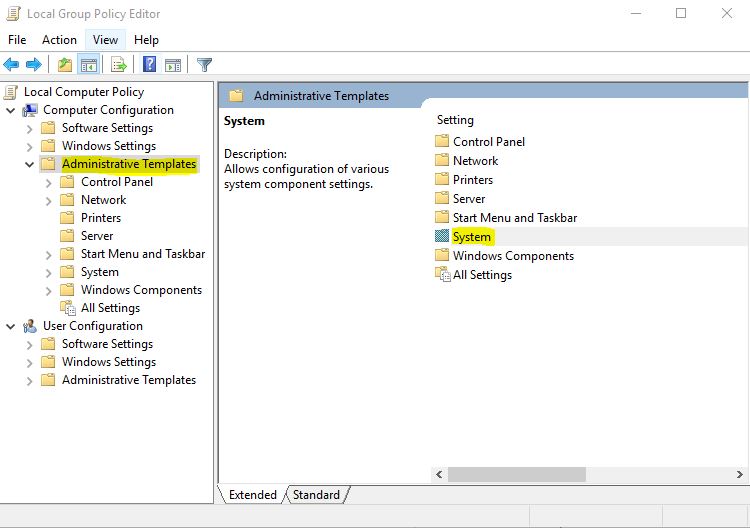Screen dimensions: 750x528
Task: Click the Up one level folder icon
Action: coord(65,64)
